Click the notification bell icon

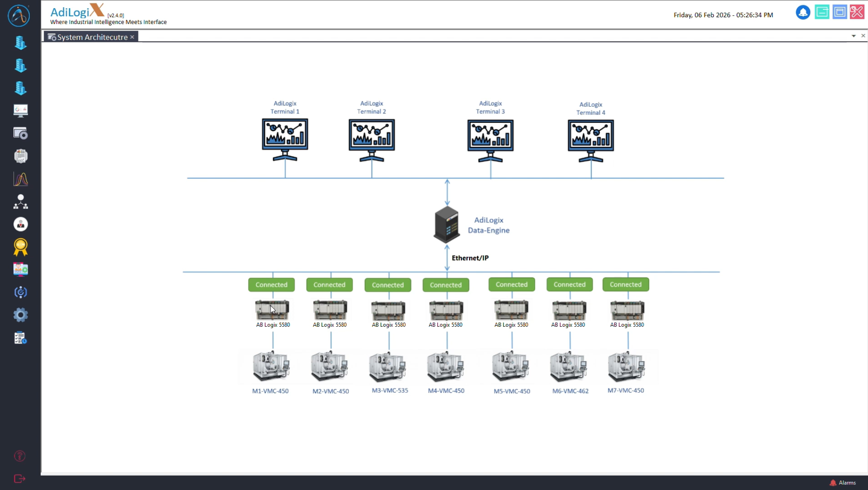(x=803, y=12)
